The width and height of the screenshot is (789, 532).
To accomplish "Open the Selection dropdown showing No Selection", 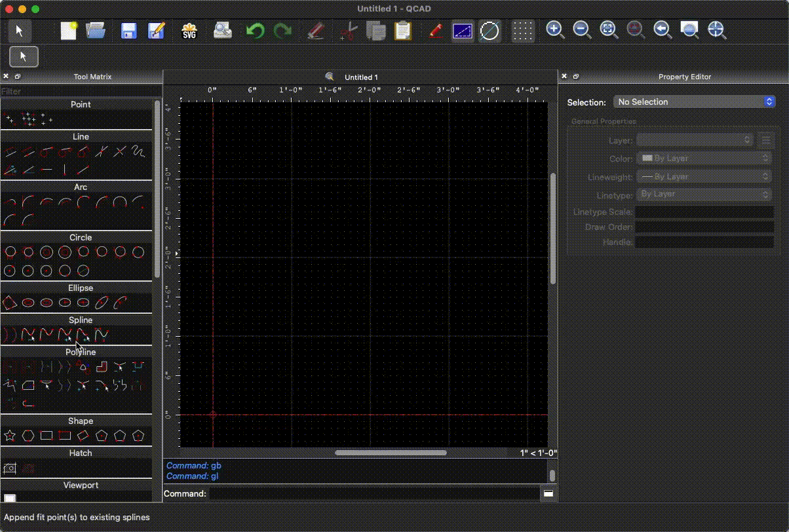I will 693,102.
